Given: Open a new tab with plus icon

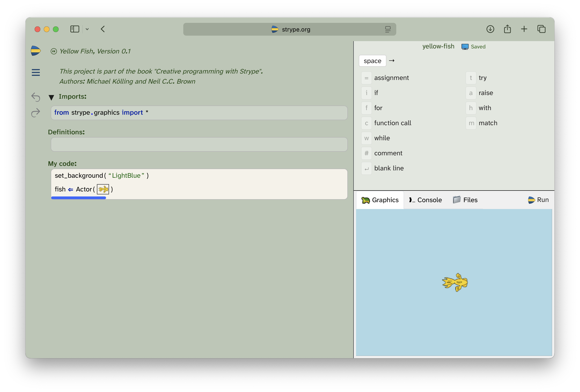Looking at the screenshot, I should (524, 29).
